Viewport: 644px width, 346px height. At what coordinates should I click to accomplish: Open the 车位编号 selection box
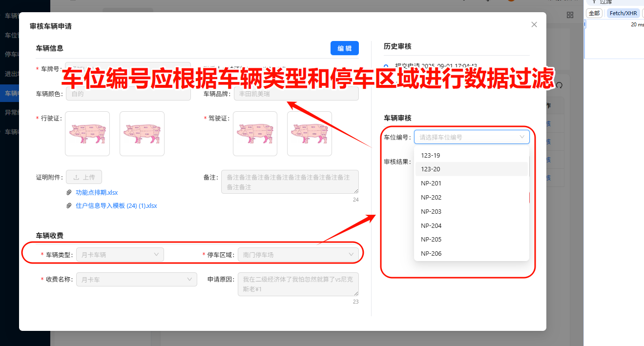pos(471,137)
